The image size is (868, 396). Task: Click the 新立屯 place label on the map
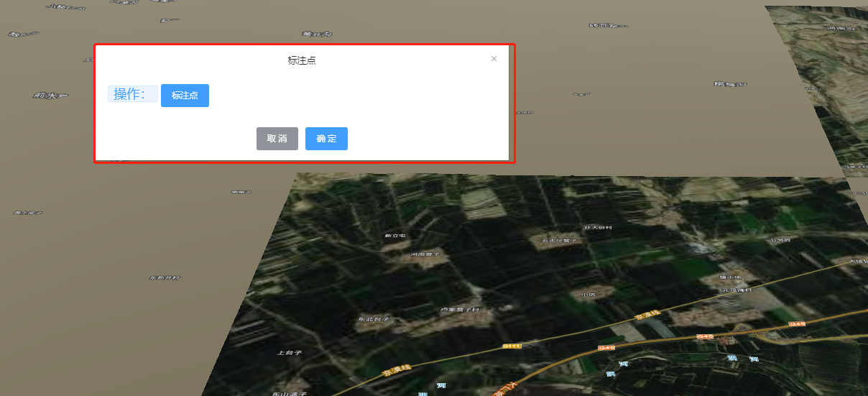coord(395,236)
